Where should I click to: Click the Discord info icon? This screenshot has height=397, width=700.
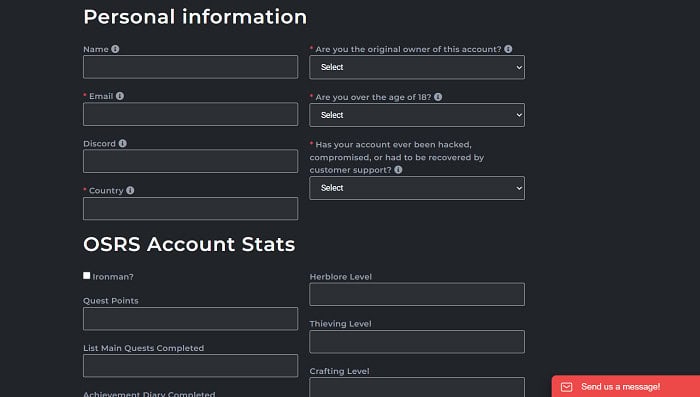(x=122, y=143)
